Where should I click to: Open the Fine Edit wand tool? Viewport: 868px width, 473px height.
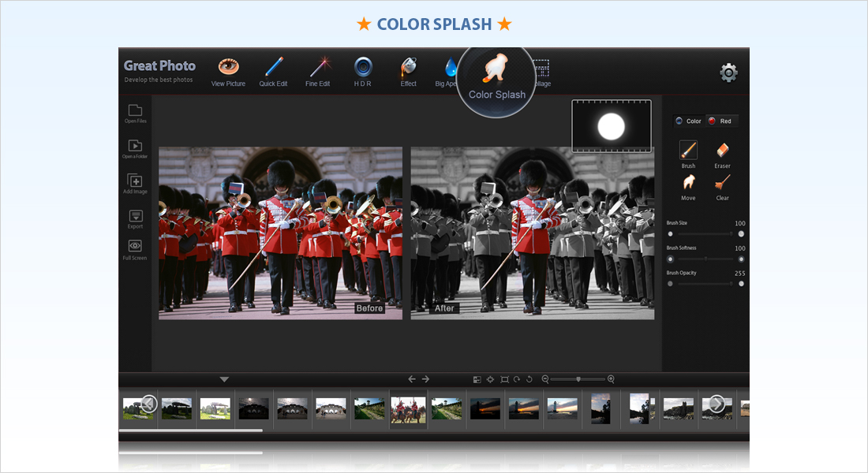point(318,68)
